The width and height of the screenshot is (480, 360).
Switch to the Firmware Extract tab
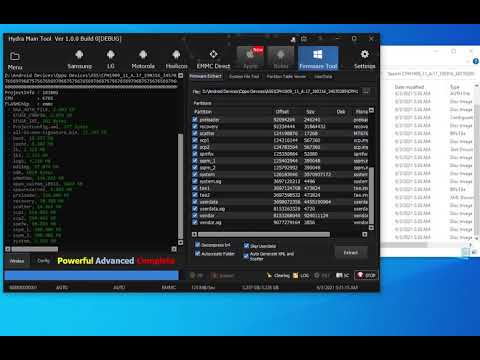click(x=205, y=76)
